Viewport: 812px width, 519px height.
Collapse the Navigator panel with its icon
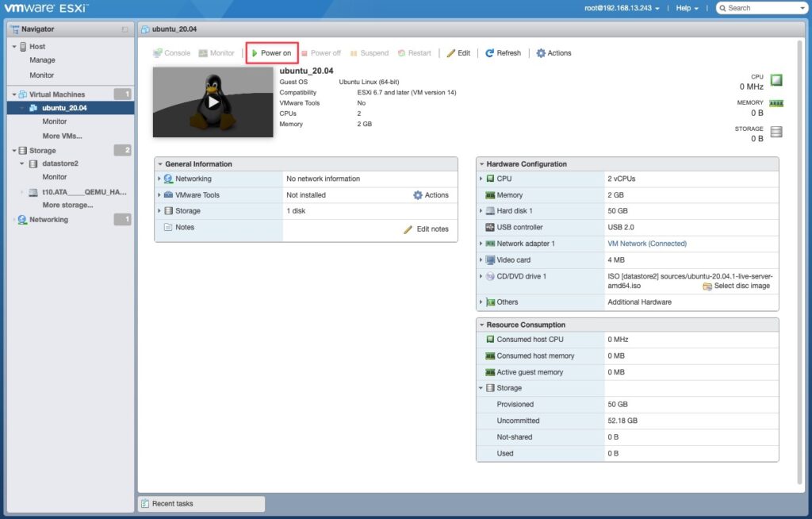(124, 29)
